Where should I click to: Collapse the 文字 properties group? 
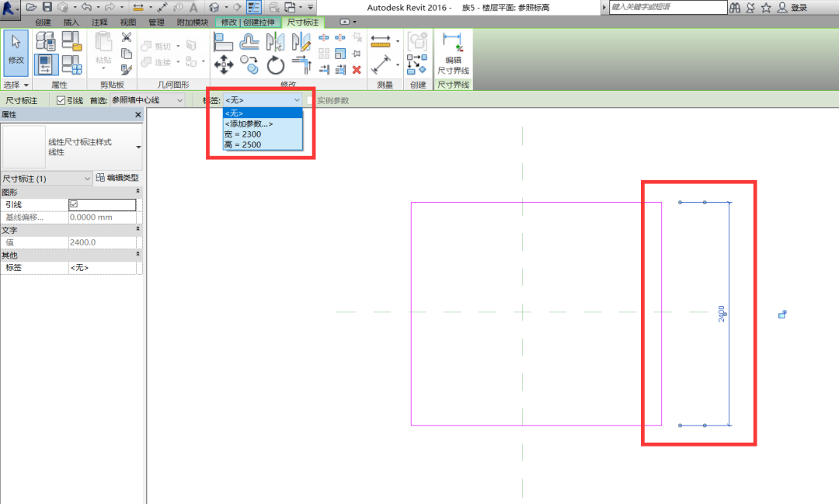coord(138,230)
